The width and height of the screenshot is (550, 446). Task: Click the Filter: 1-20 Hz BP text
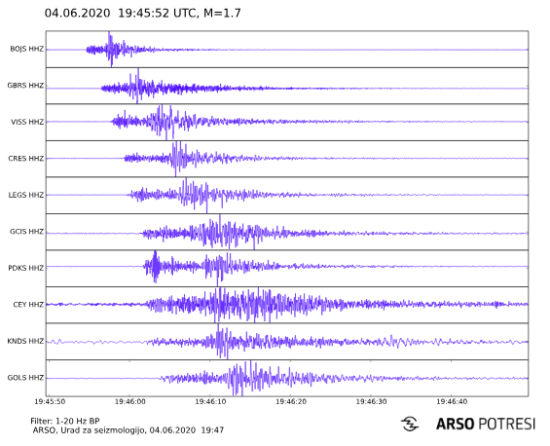click(65, 421)
